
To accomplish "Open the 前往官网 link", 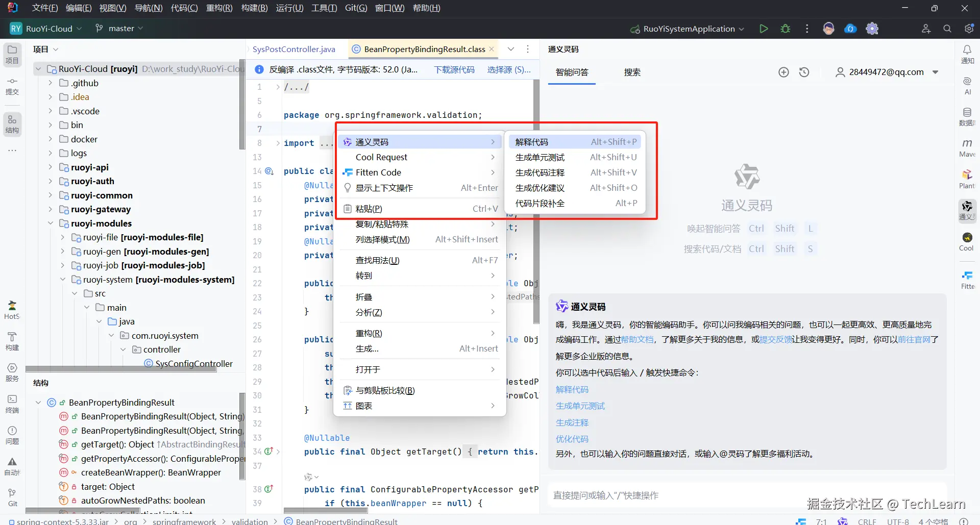I will (x=914, y=339).
